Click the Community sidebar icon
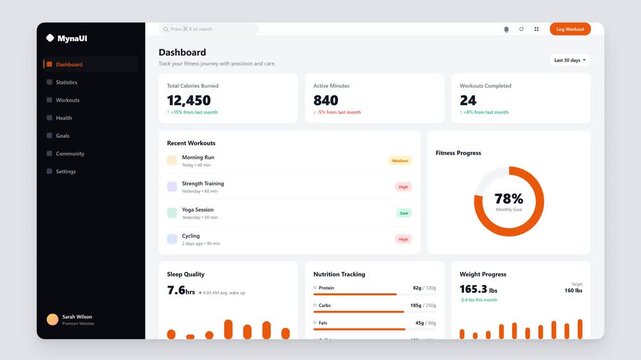Image resolution: width=641 pixels, height=360 pixels. [49, 154]
